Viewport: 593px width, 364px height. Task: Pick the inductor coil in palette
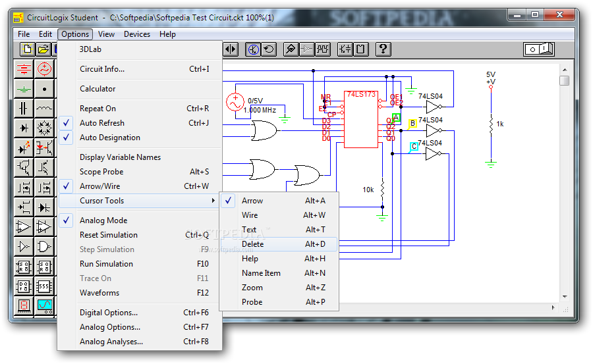tap(44, 109)
